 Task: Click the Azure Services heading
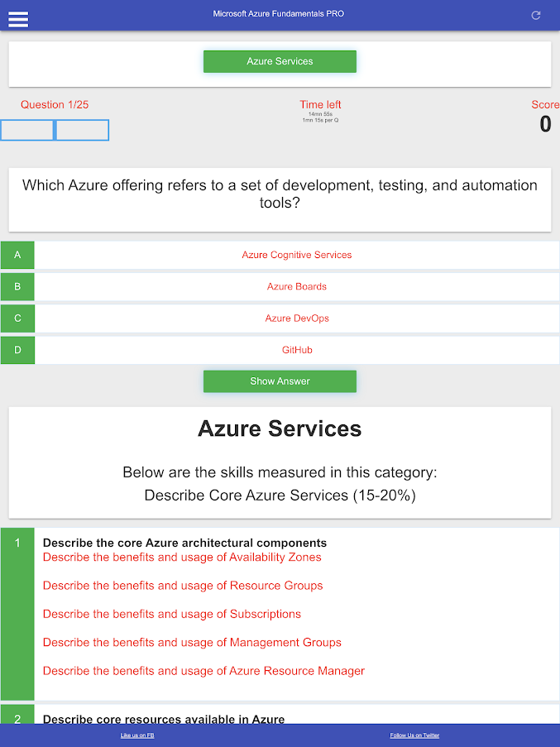280,429
